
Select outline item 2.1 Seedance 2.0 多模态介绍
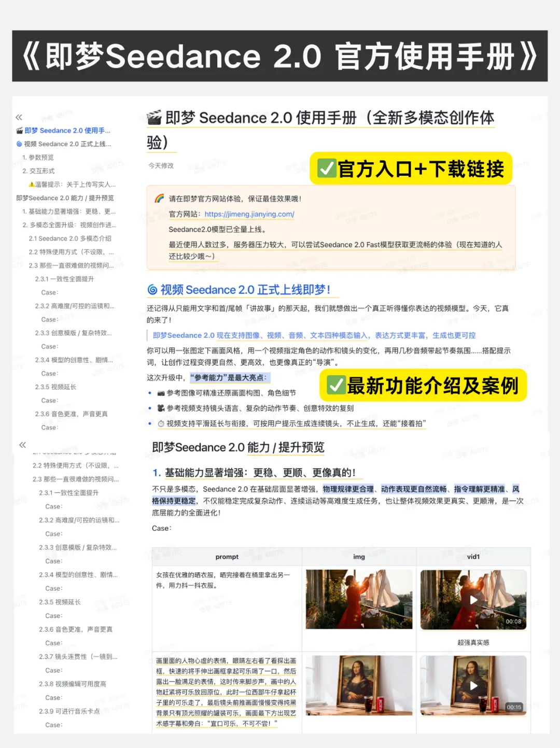[x=70, y=238]
